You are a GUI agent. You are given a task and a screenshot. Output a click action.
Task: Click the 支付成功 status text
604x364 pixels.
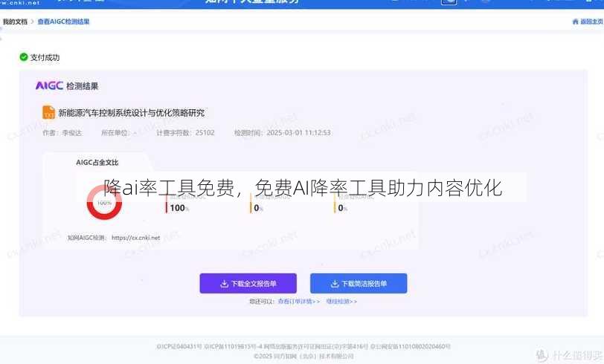point(45,57)
